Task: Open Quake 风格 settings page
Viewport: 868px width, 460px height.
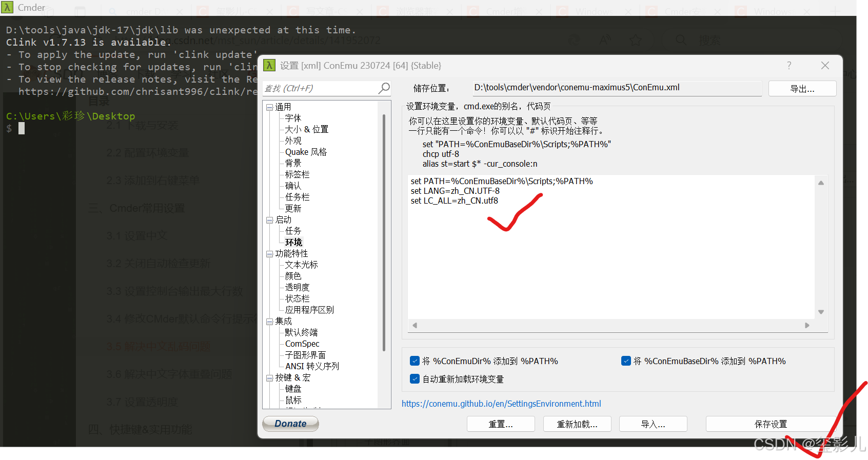Action: pyautogui.click(x=306, y=152)
